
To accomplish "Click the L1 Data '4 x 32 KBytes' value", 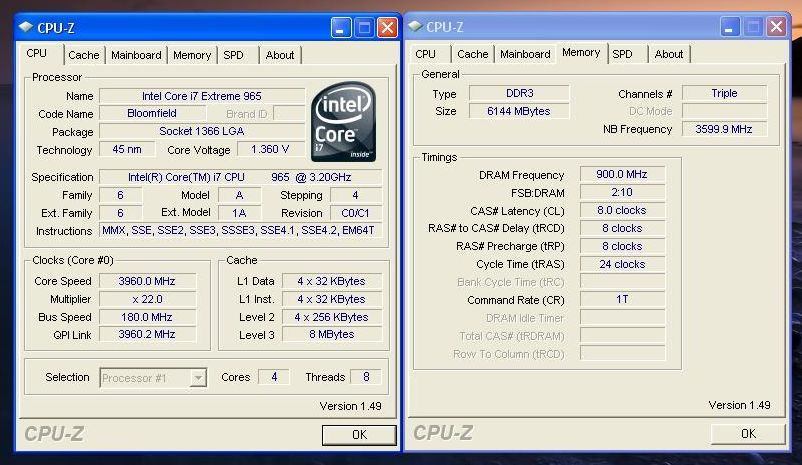I will (332, 281).
